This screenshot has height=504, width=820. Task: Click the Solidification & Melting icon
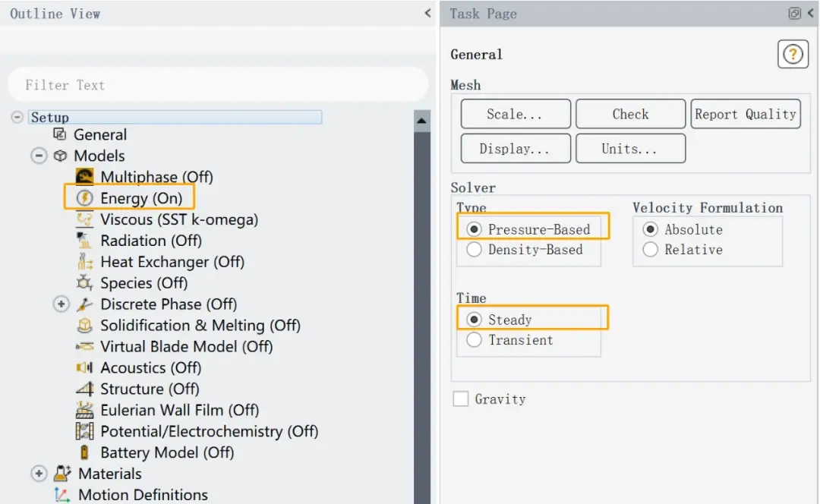coord(84,325)
